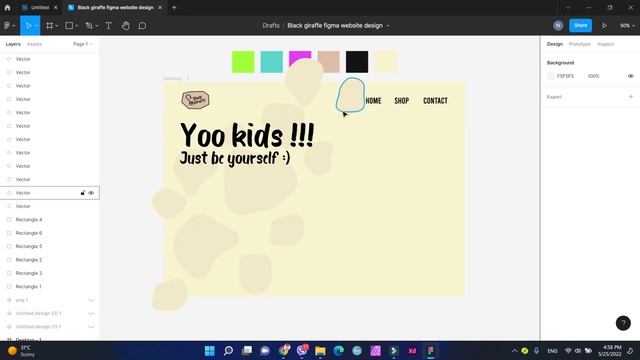The width and height of the screenshot is (640, 360).
Task: Add a new export setting plus icon
Action: (x=631, y=97)
